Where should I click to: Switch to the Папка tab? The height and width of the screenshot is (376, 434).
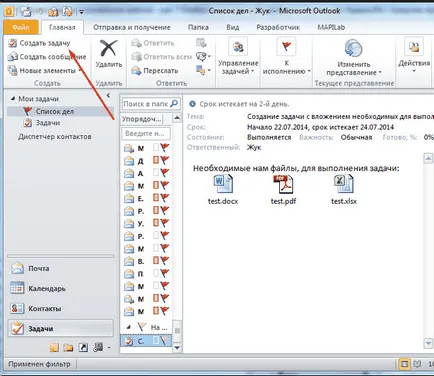198,27
